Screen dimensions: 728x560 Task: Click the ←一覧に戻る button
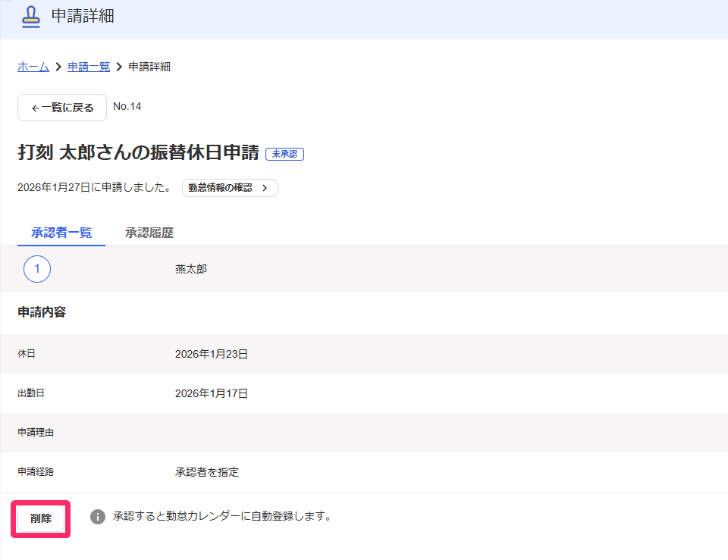point(62,108)
